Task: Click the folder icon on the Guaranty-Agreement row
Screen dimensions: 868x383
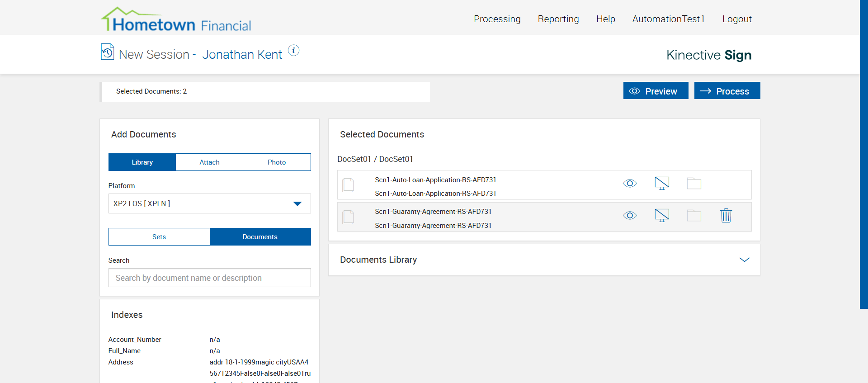Action: pyautogui.click(x=694, y=215)
